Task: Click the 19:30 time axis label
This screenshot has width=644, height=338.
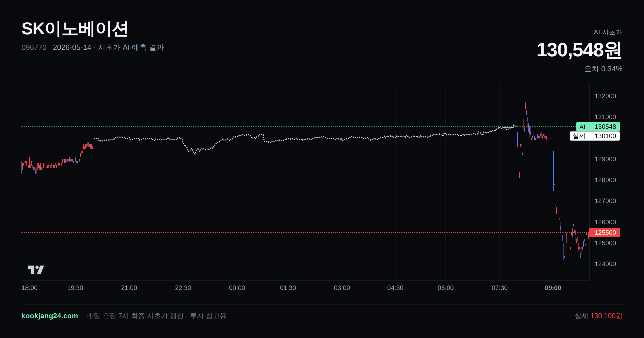Action: click(x=75, y=288)
